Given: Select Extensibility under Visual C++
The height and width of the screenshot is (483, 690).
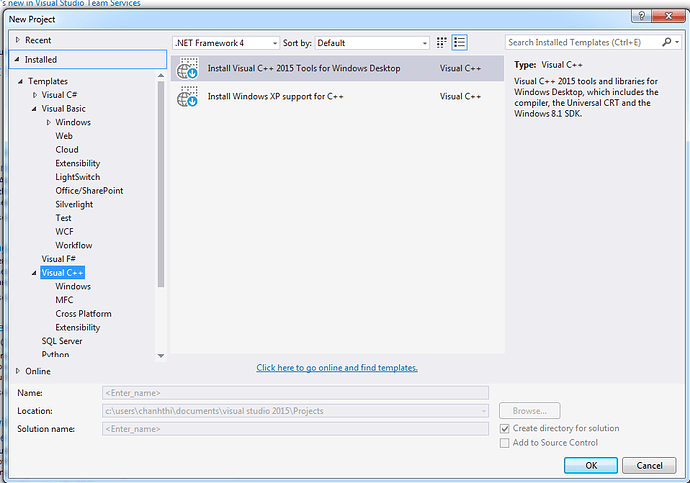Looking at the screenshot, I should click(x=78, y=327).
